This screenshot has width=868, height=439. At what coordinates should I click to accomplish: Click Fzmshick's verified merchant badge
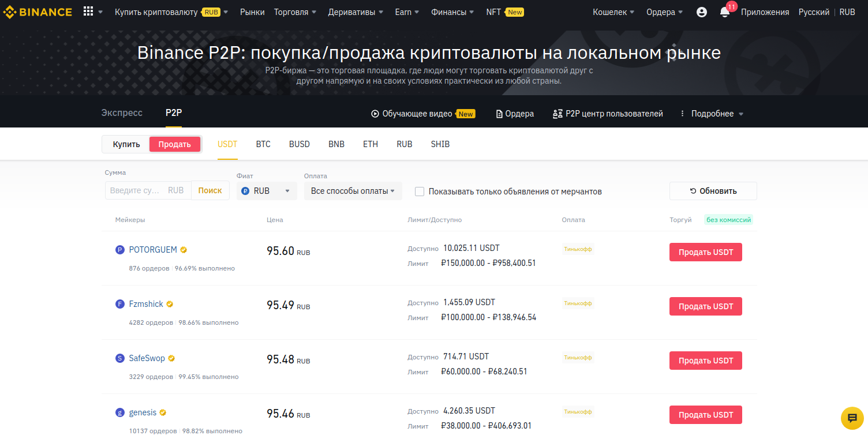point(170,304)
